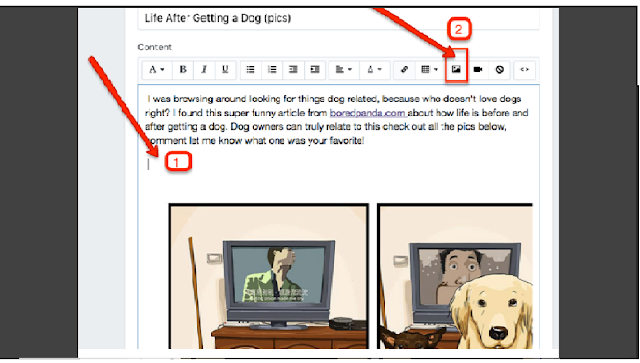Click the text 'let me know what one was your favorite!'
The image size is (640, 363).
pyautogui.click(x=276, y=141)
